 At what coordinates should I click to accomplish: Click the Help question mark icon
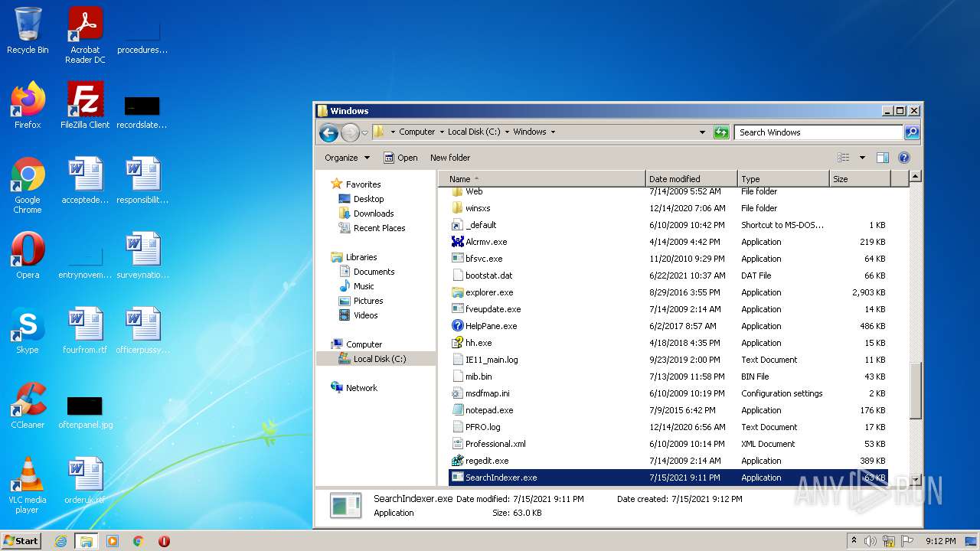903,158
